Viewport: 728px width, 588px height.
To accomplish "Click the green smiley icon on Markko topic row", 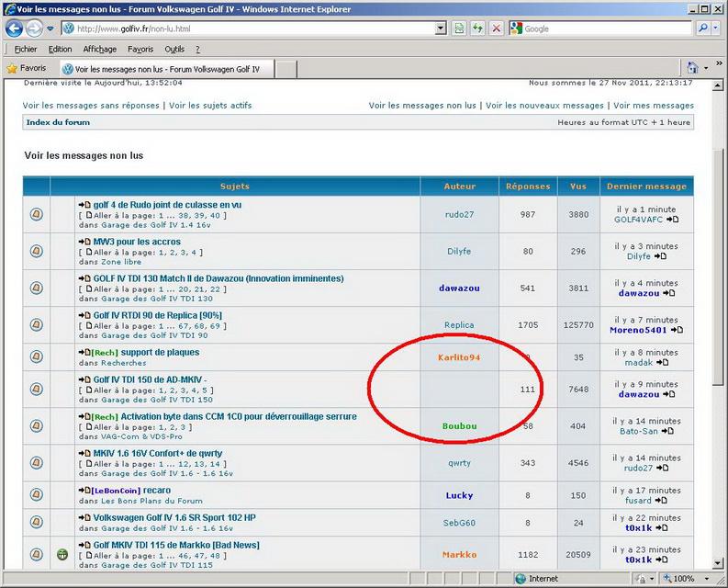I will pyautogui.click(x=62, y=554).
